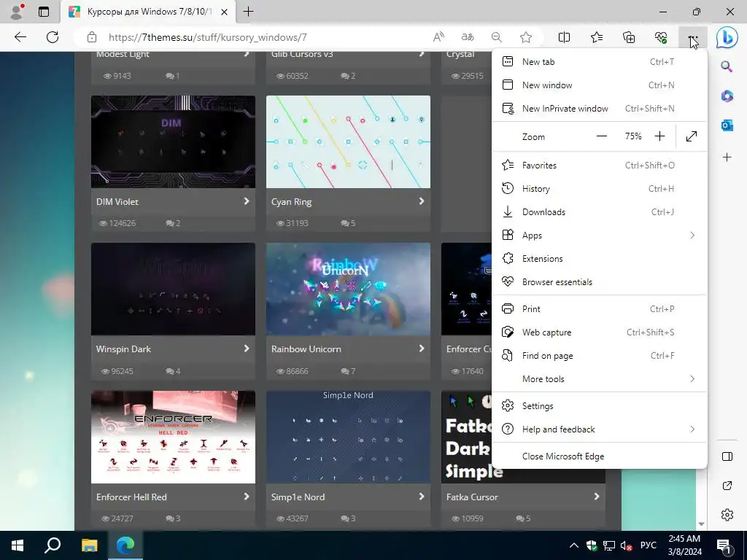
Task: Choose Print in the menu
Action: pos(600,308)
